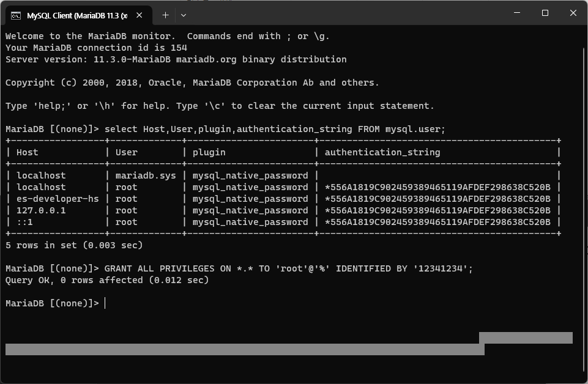Click the 'select Host,User,plugin' query line
This screenshot has height=384, width=588.
[225, 129]
